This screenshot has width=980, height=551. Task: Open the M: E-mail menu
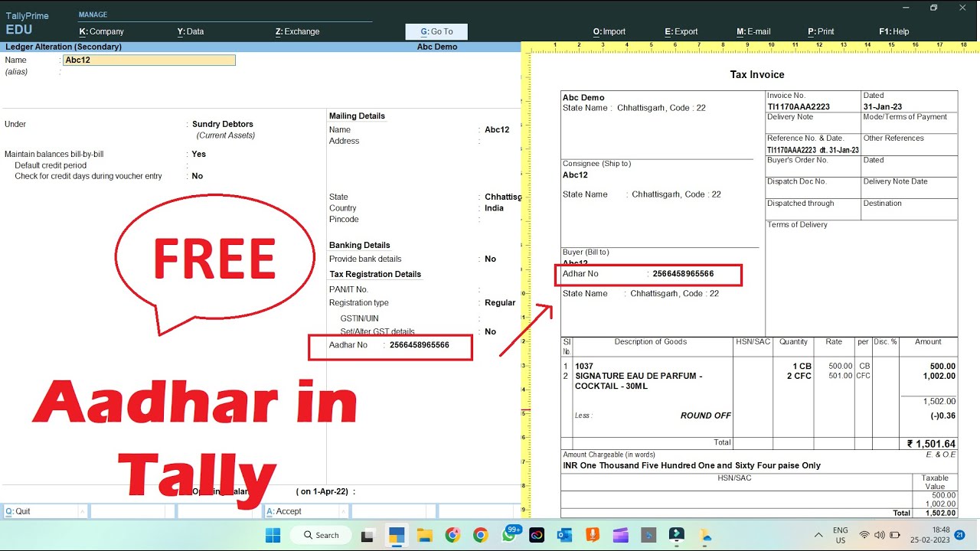coord(753,31)
